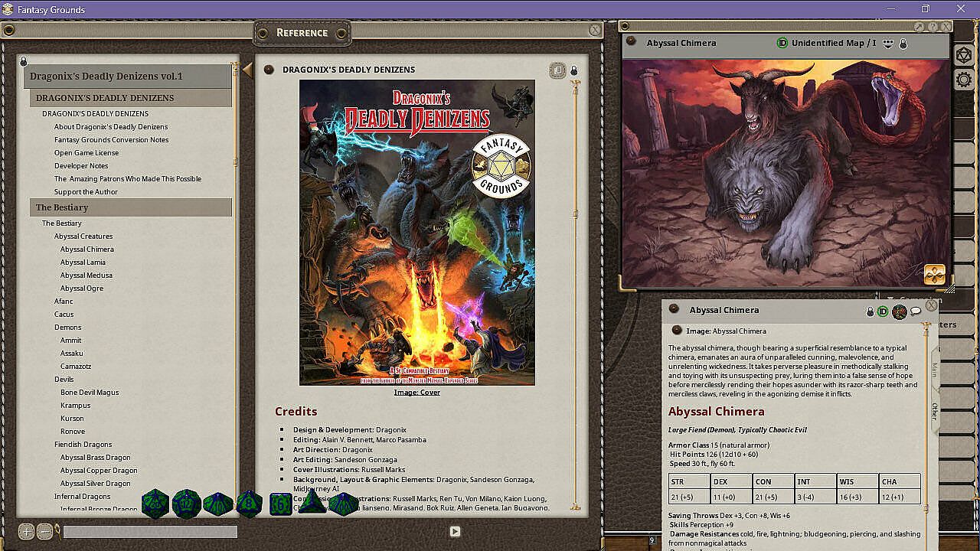
Task: Click the speech bubble icon on NPC sheet
Action: pos(916,311)
